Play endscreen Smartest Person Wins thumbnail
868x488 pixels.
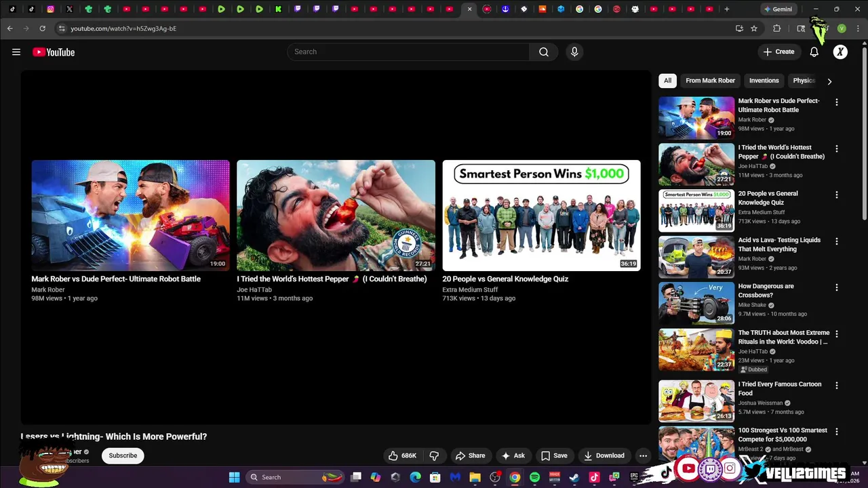click(541, 216)
